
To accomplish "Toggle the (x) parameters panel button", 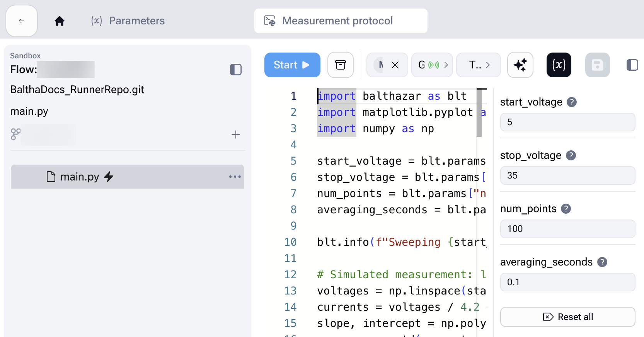I will pyautogui.click(x=559, y=65).
